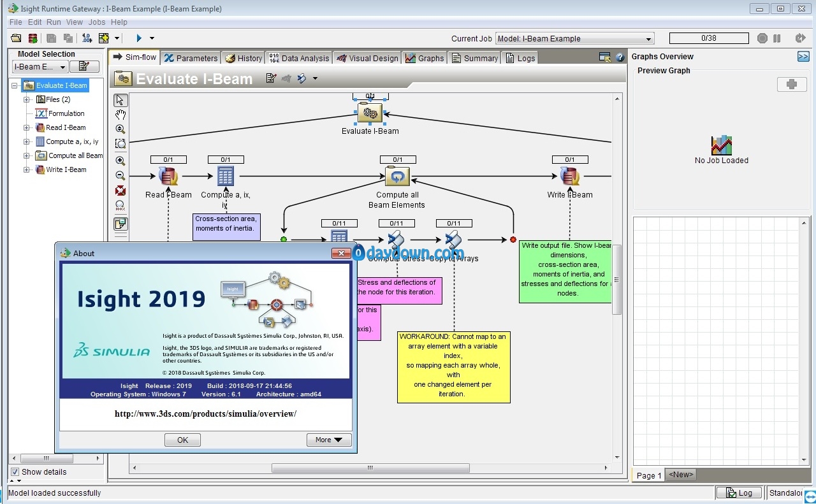Viewport: 816px width, 504px height.
Task: Open the <New> graph page tab
Action: [681, 475]
